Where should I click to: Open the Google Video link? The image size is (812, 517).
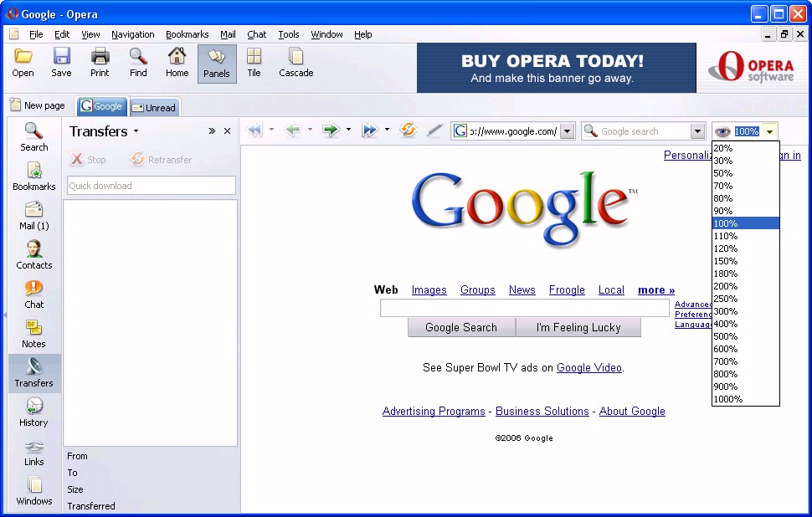588,367
